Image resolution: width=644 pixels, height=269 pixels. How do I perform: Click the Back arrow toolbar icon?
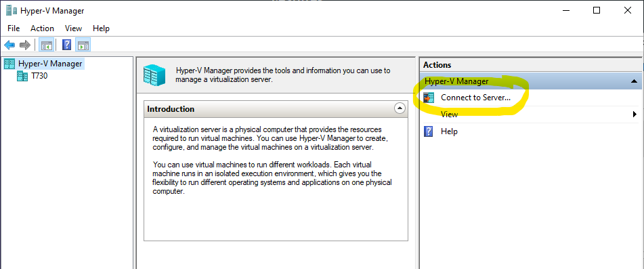click(9, 45)
